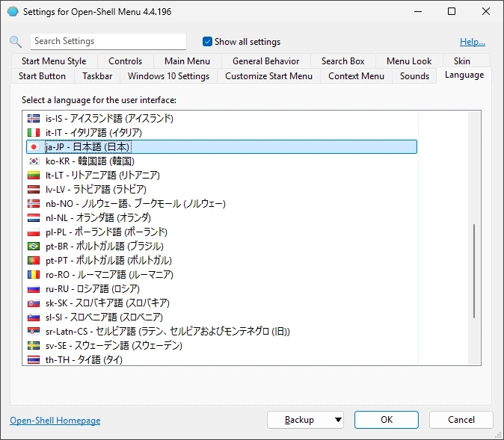This screenshot has width=504, height=440.
Task: Choose the sk-SK language row
Action: [x=222, y=303]
